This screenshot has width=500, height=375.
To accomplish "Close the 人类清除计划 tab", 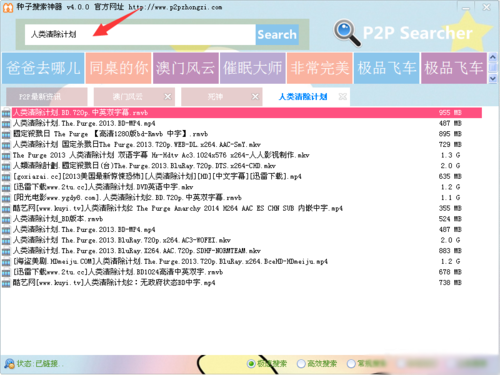I will pos(343,97).
